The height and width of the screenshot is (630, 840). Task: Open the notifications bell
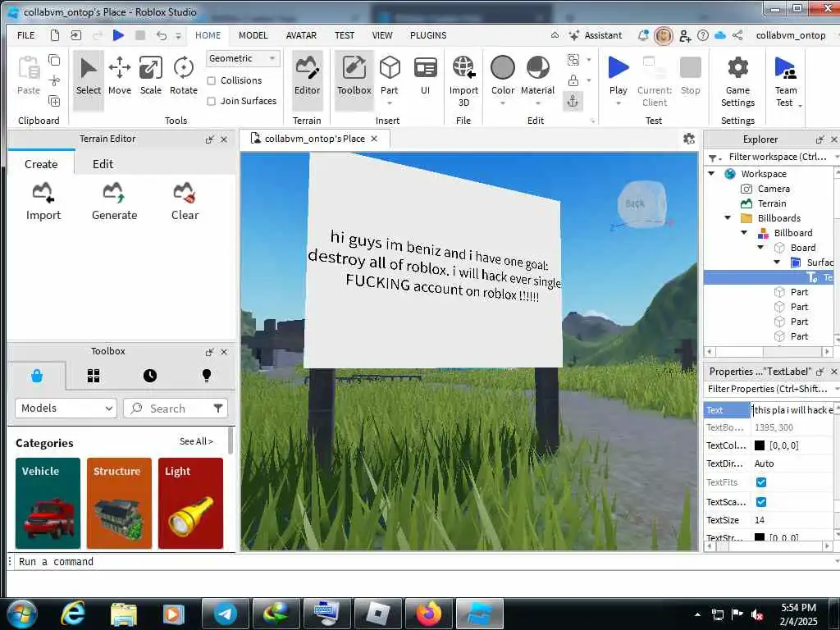coord(643,35)
